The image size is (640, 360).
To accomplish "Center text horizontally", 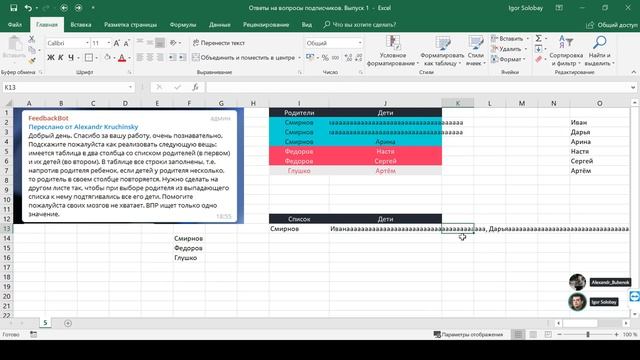I will (x=150, y=58).
